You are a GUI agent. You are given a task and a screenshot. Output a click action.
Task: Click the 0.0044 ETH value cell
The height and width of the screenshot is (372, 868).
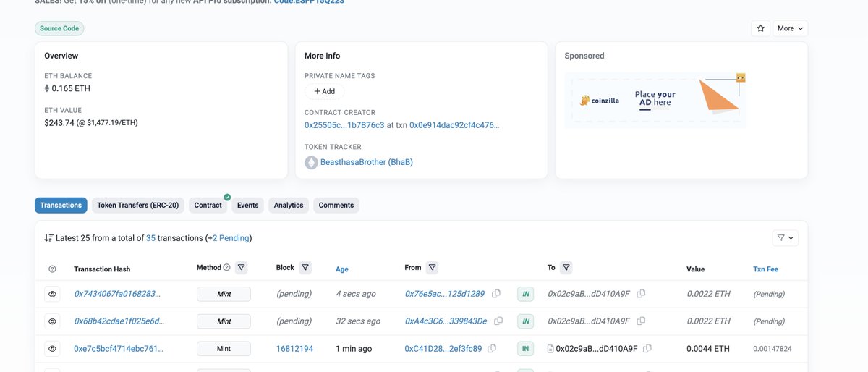coord(708,349)
